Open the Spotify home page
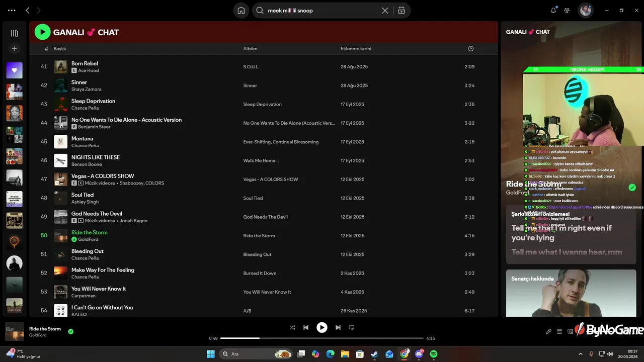Image resolution: width=644 pixels, height=362 pixels. [x=241, y=11]
